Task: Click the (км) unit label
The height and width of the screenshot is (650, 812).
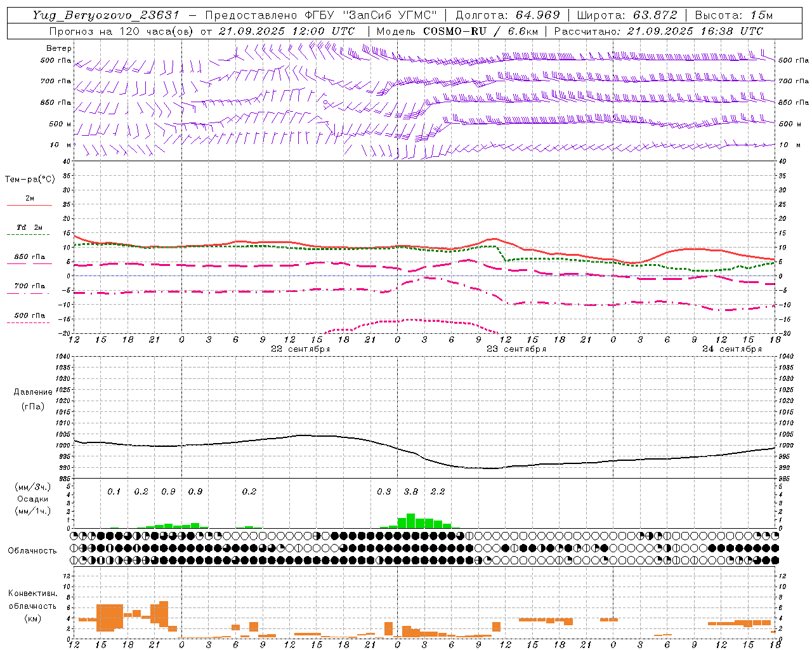Action: (x=32, y=618)
